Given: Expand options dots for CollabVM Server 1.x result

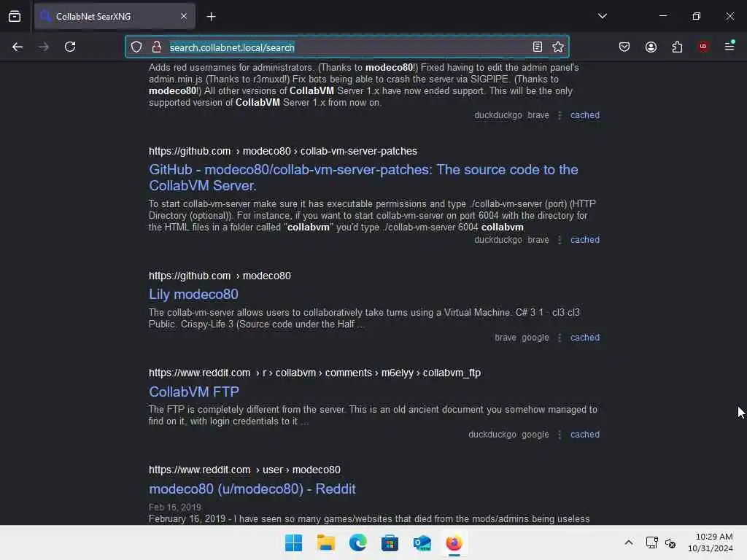Looking at the screenshot, I should coord(560,115).
